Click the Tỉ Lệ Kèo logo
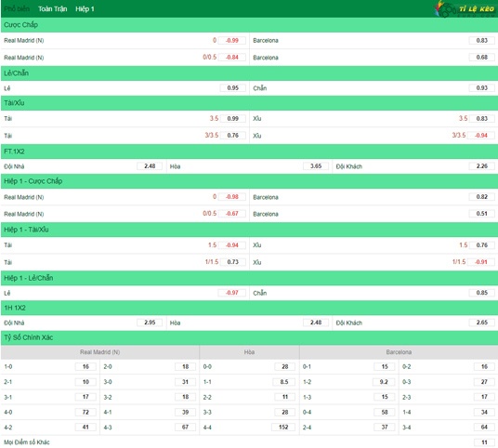The height and width of the screenshot is (448, 498). click(x=465, y=9)
